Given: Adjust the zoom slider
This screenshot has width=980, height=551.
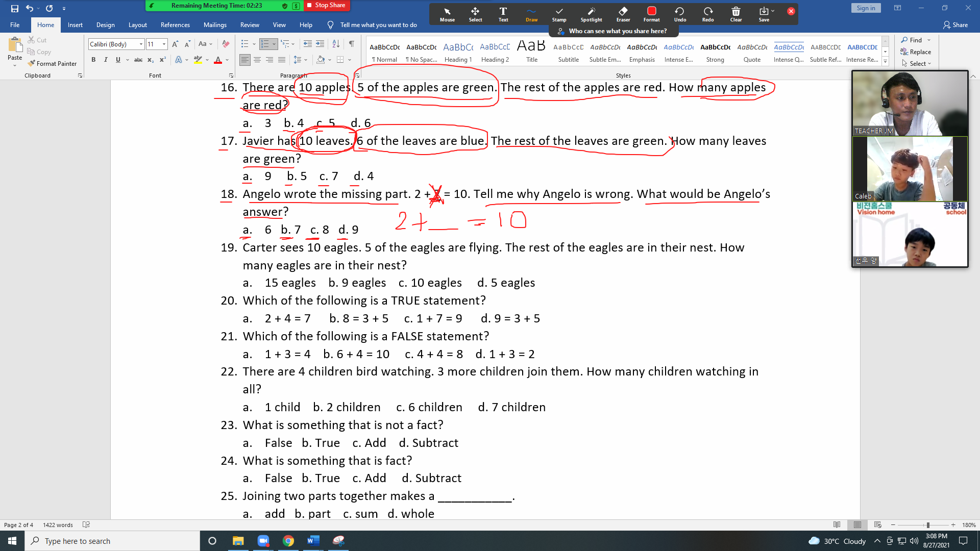Looking at the screenshot, I should 928,525.
